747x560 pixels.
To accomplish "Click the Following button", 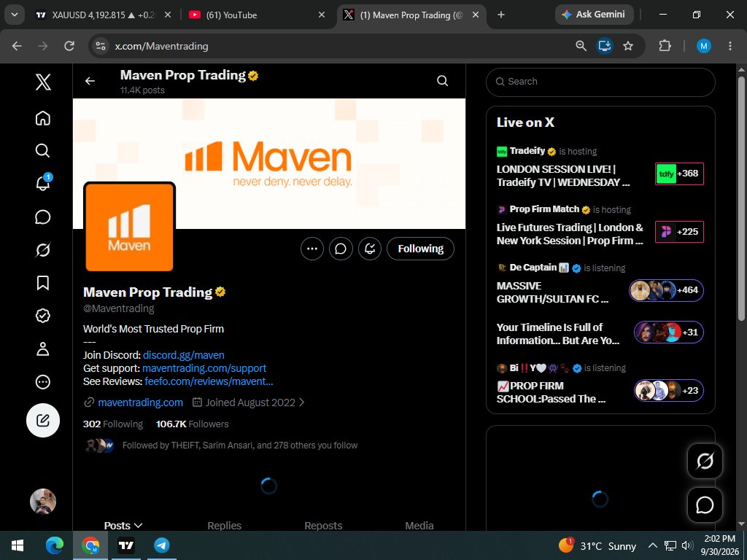I will (x=421, y=249).
